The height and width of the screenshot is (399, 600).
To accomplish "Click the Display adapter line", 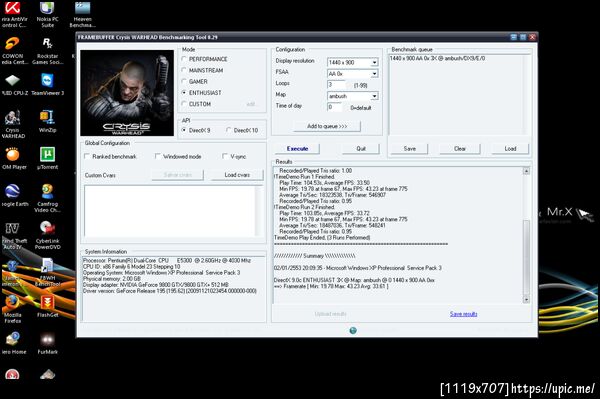I will coord(155,285).
